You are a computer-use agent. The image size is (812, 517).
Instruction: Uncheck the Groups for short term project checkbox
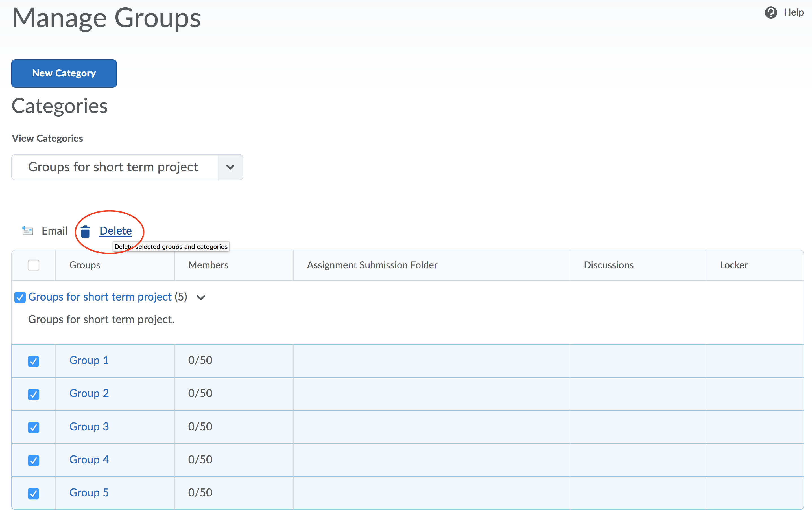pyautogui.click(x=20, y=298)
